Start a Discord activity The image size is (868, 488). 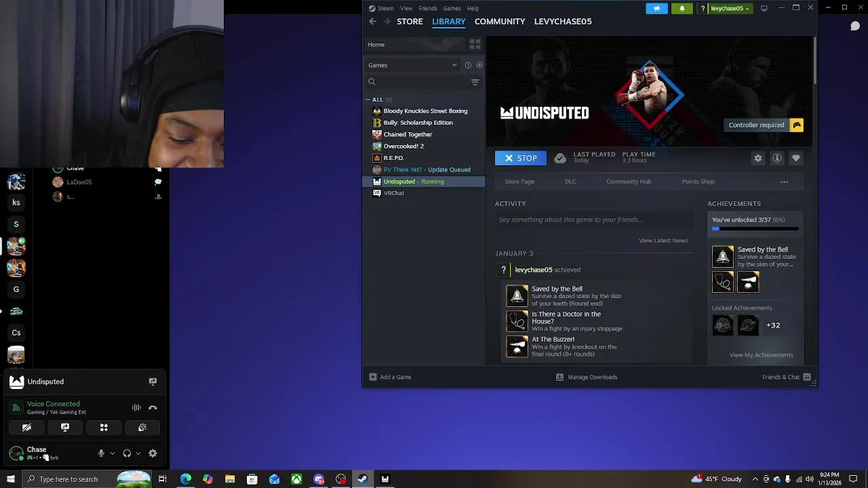tap(104, 428)
